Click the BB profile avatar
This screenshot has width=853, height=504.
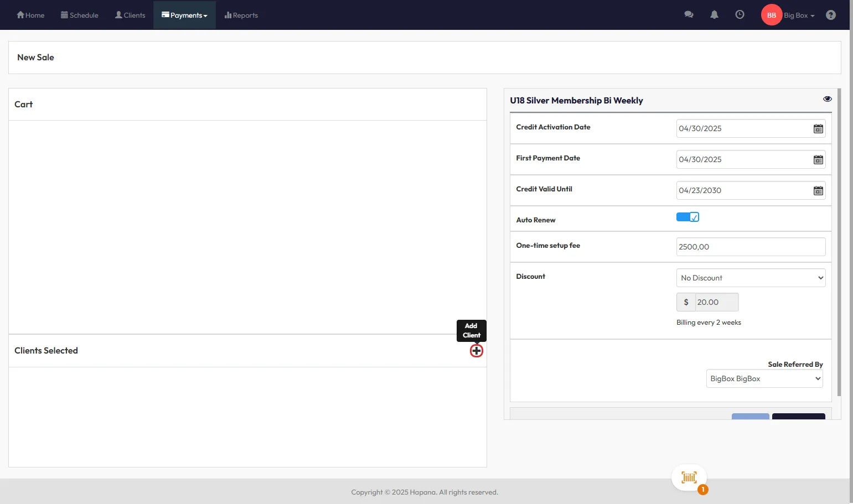(771, 15)
